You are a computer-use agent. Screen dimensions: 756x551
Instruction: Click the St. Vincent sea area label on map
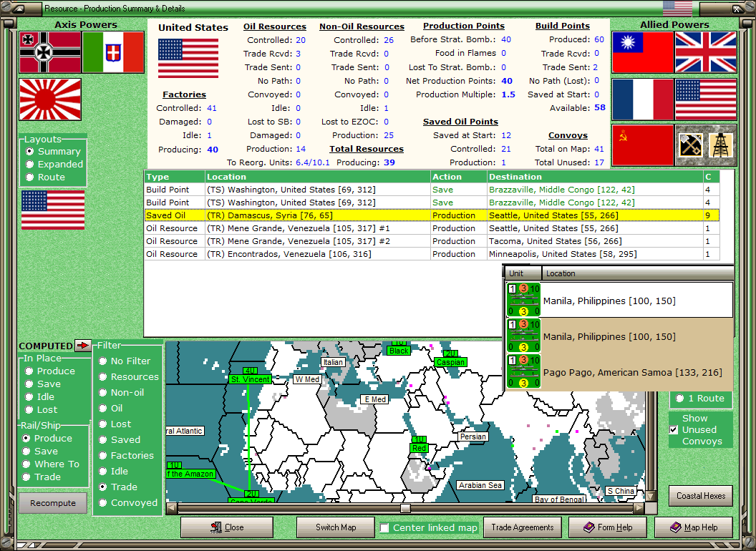point(251,379)
